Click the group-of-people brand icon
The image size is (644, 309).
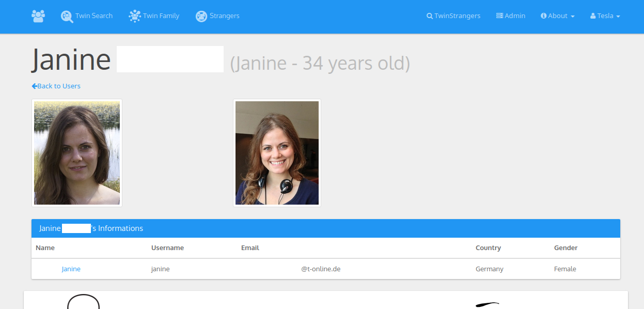point(38,16)
